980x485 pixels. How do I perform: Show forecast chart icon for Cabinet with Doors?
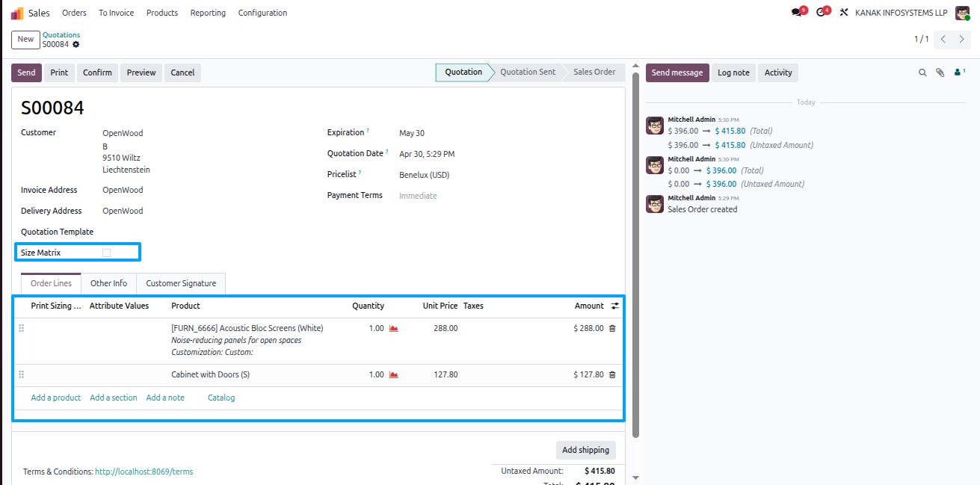click(x=393, y=375)
